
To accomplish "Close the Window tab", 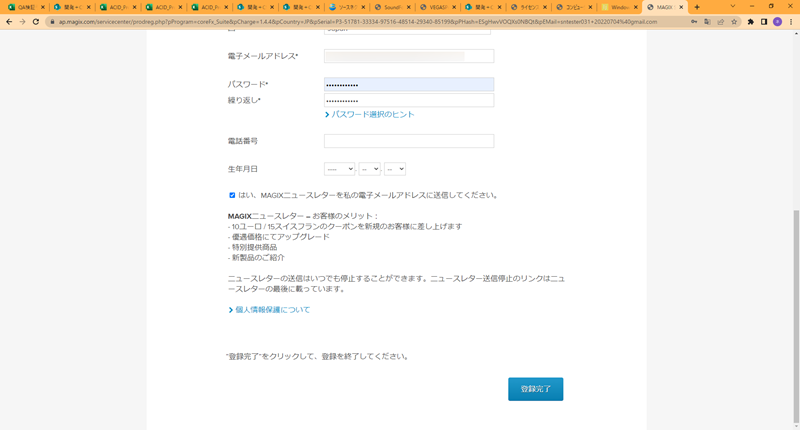I will 636,7.
